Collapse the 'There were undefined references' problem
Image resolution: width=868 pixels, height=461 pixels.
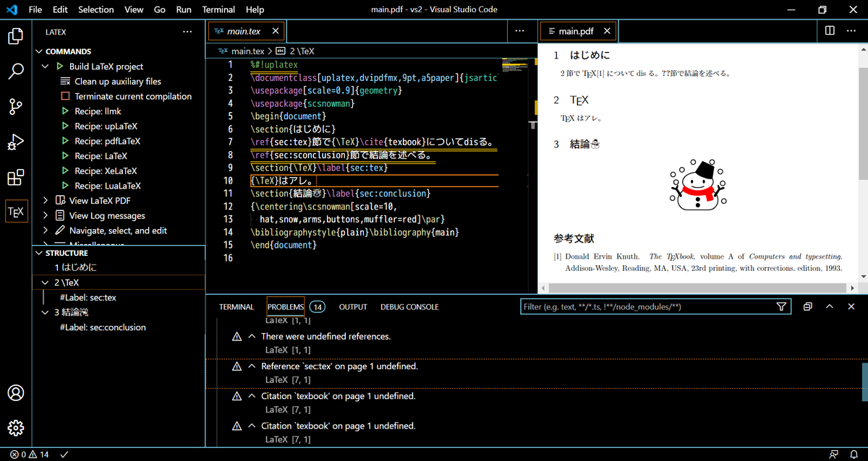coord(252,337)
